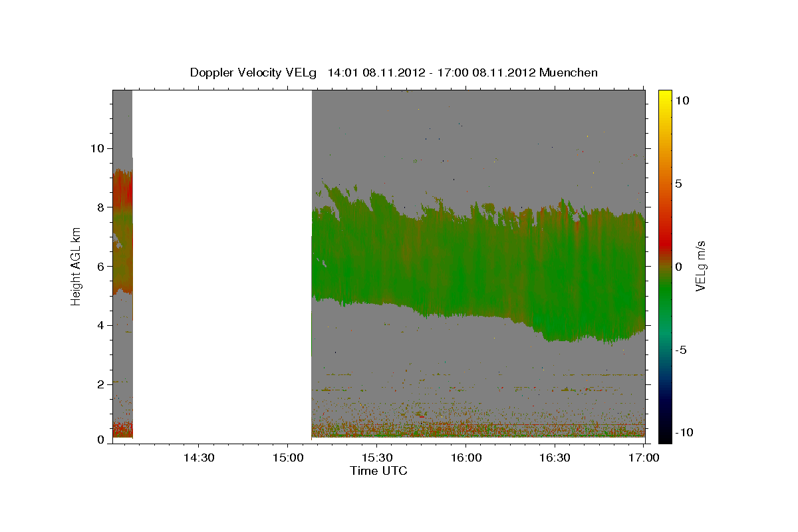Click the yellow top of the colorbar
798x532 pixels.
pos(664,96)
